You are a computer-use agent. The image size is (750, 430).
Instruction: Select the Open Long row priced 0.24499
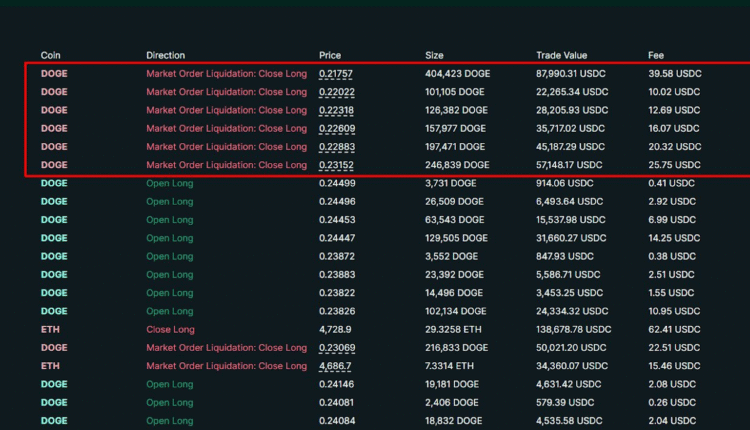pyautogui.click(x=169, y=183)
